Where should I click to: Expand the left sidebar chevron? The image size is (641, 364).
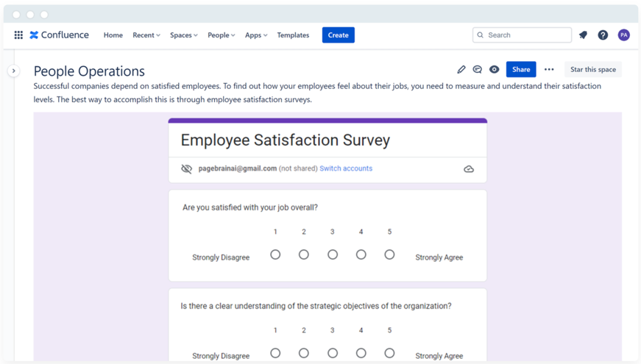(13, 71)
